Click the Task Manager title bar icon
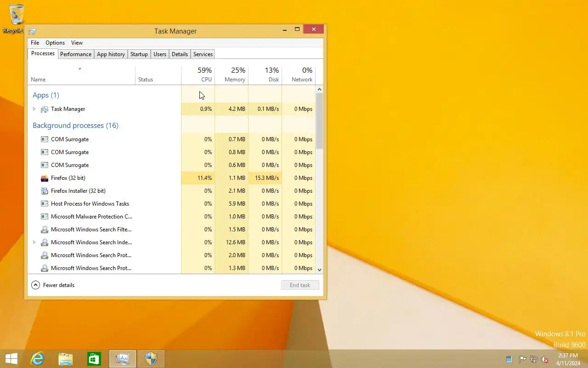Image resolution: width=588 pixels, height=368 pixels. tap(32, 31)
